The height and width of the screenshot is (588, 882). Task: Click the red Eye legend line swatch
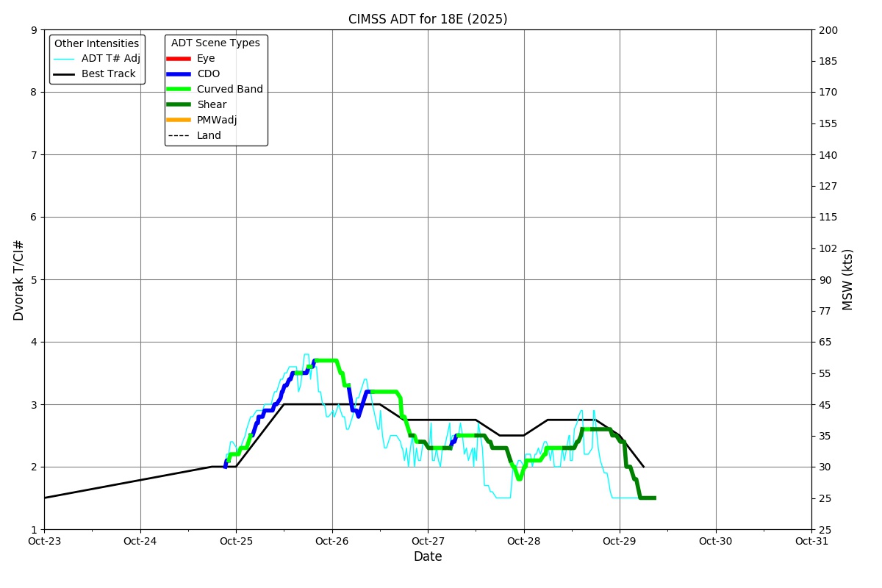click(x=179, y=59)
